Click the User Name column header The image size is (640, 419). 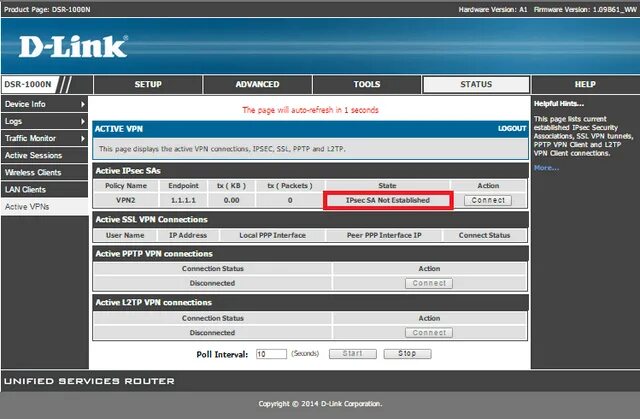[x=125, y=235]
